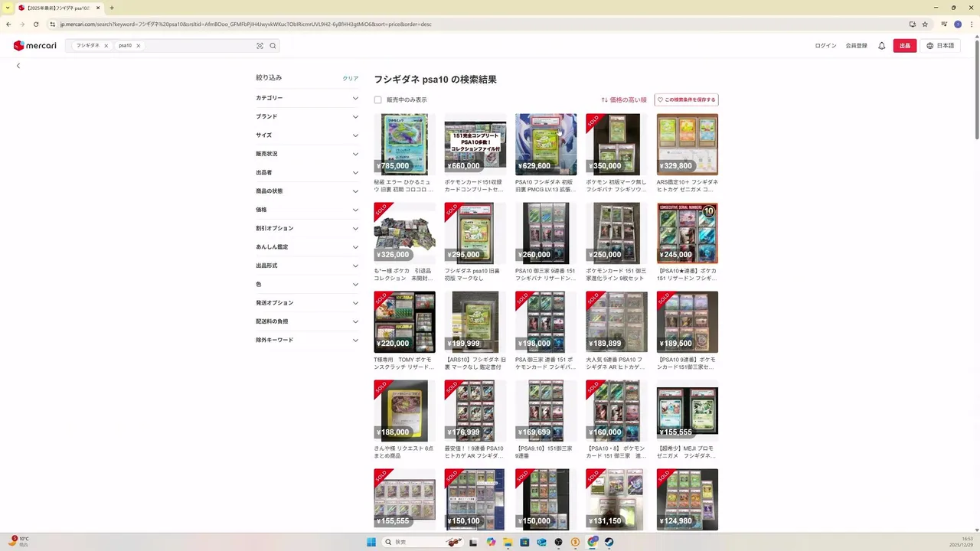Click the image search camera icon
980x551 pixels.
click(x=260, y=46)
